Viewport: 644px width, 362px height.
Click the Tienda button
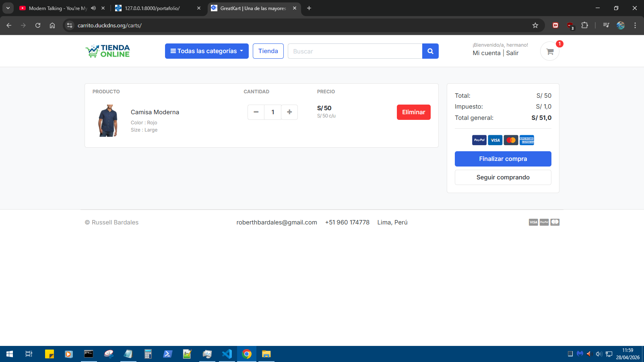coord(268,51)
